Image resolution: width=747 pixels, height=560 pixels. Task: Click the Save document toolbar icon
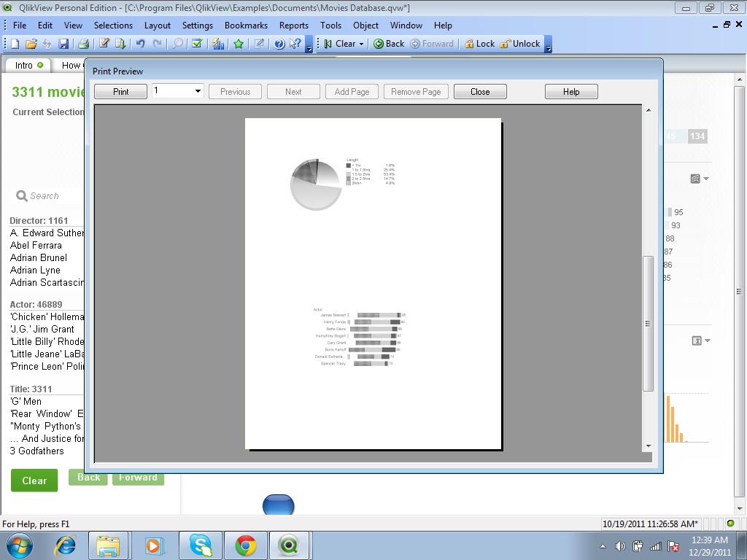tap(63, 44)
